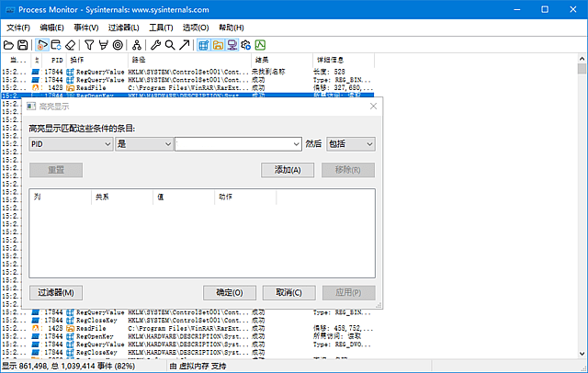Expand the 包括 action dropdown
This screenshot has height=373, width=588.
351,144
